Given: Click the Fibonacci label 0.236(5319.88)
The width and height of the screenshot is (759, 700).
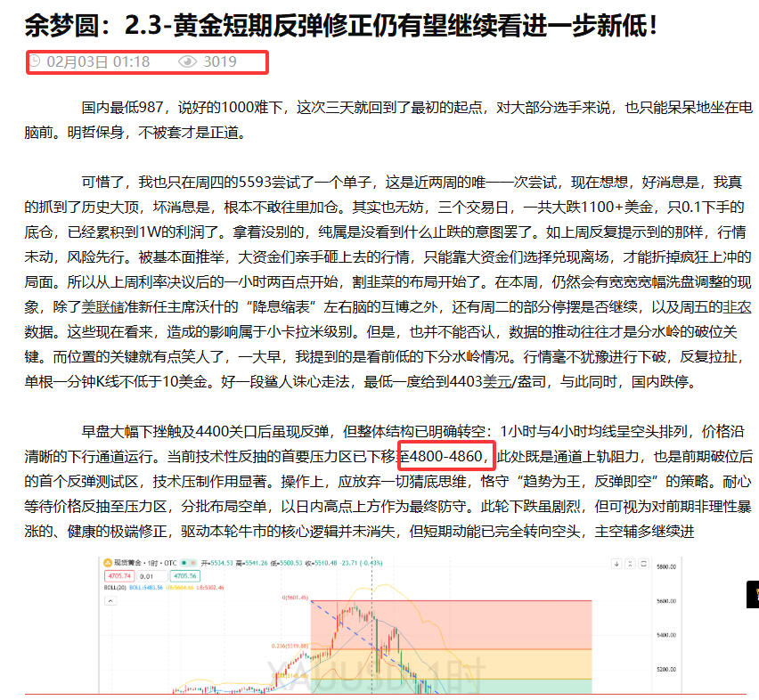Looking at the screenshot, I should point(290,646).
